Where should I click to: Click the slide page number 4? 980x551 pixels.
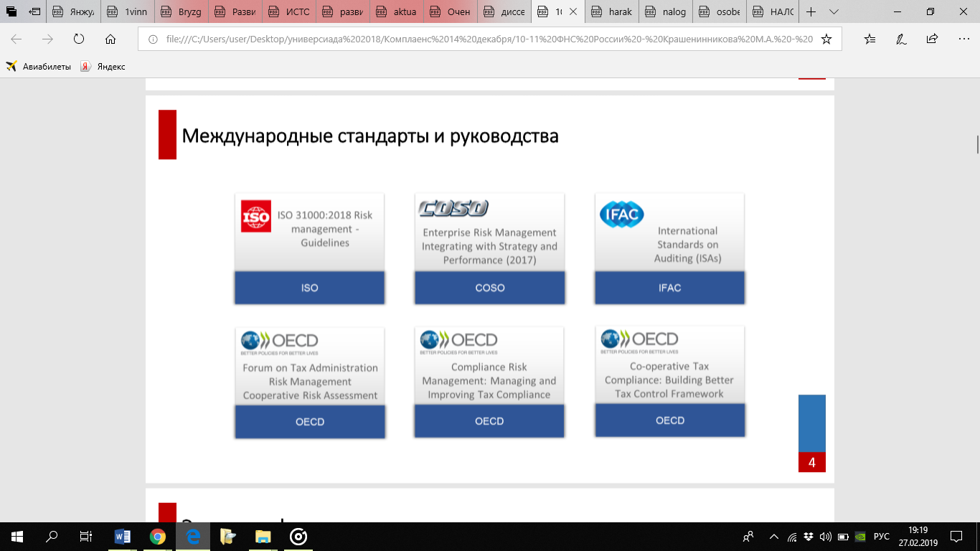812,462
